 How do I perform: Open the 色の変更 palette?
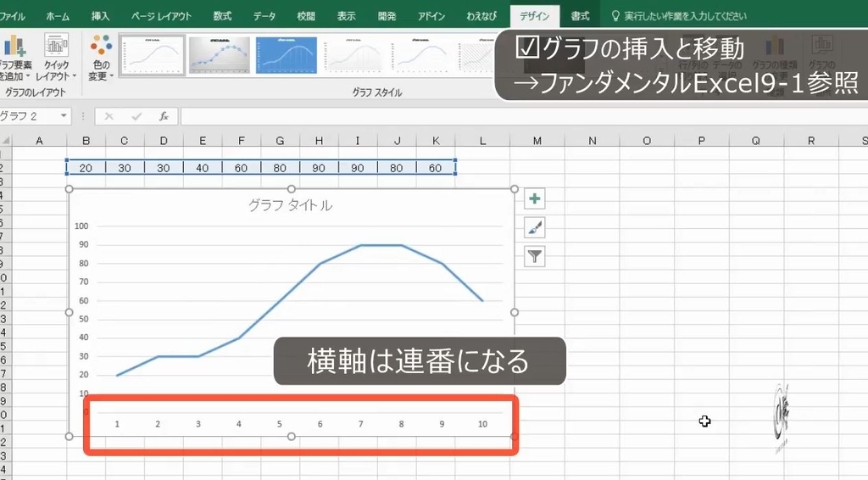tap(101, 58)
